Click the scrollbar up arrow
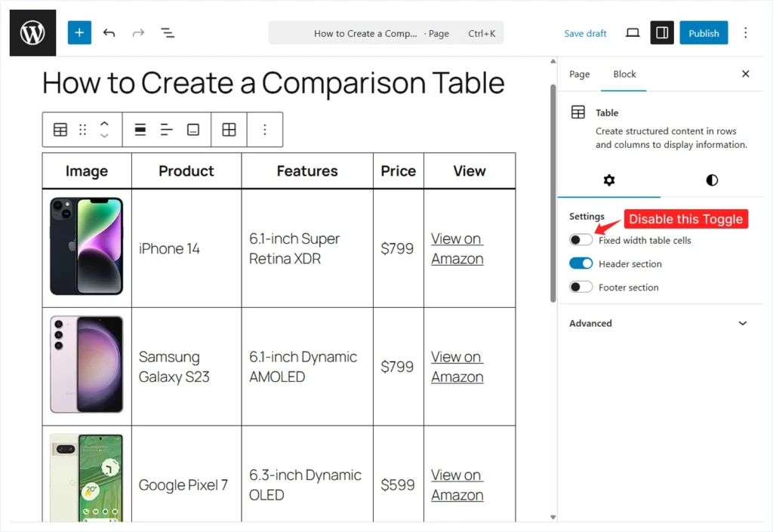This screenshot has height=532, width=773. click(x=553, y=62)
